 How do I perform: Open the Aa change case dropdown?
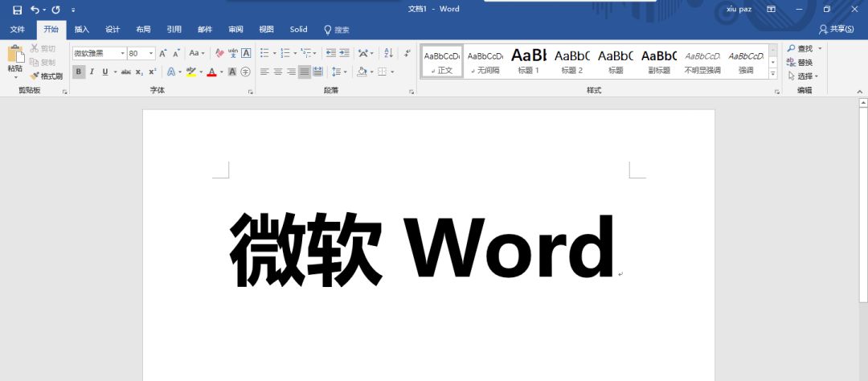coord(197,53)
